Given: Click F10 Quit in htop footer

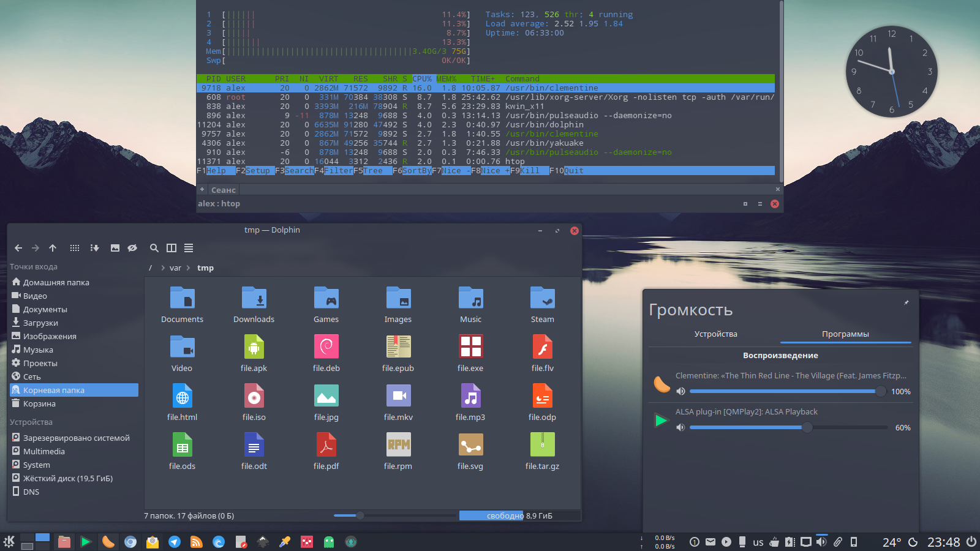Looking at the screenshot, I should [x=567, y=171].
